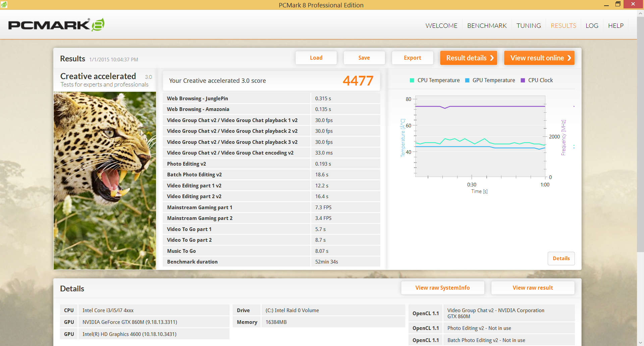Open the HELP tab

tap(615, 25)
